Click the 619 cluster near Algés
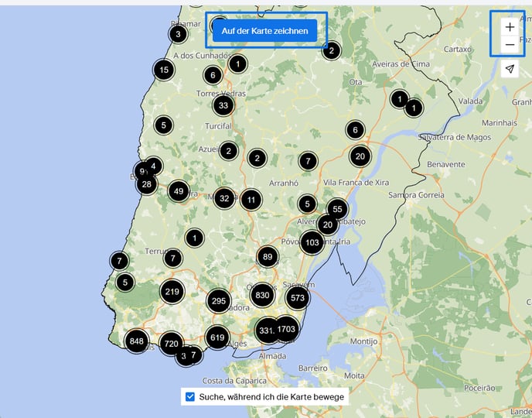The height and width of the screenshot is (418, 532). [x=217, y=337]
